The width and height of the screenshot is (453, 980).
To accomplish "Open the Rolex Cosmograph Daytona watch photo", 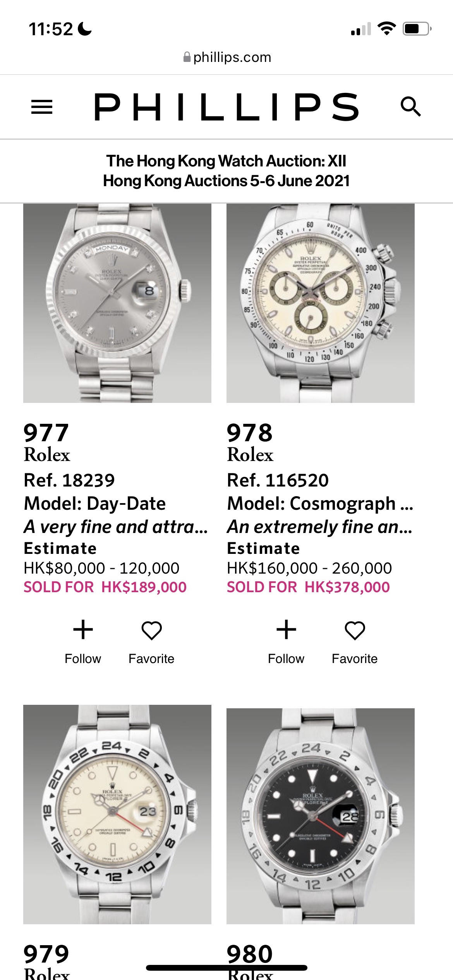I will (321, 303).
